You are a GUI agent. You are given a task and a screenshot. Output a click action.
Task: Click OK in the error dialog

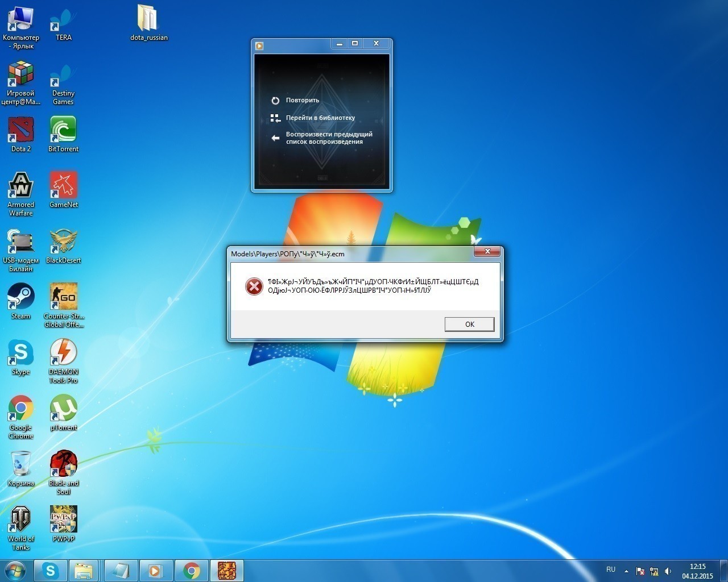click(x=469, y=324)
